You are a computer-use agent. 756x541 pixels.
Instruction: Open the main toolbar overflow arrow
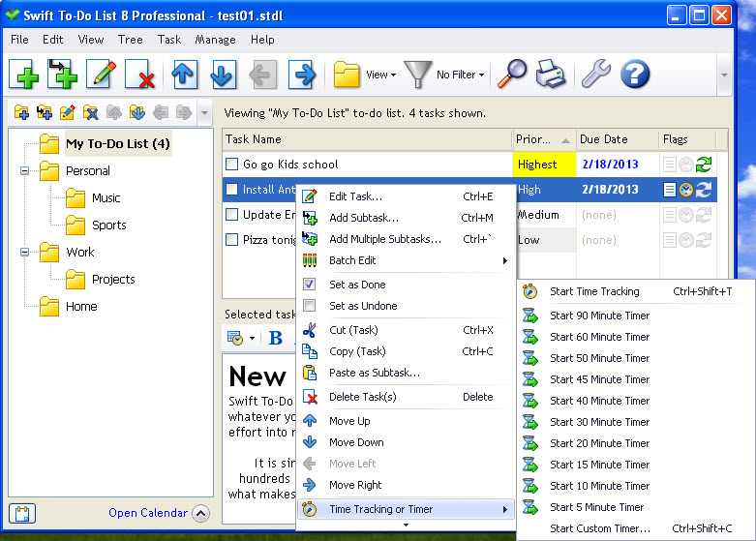click(724, 75)
